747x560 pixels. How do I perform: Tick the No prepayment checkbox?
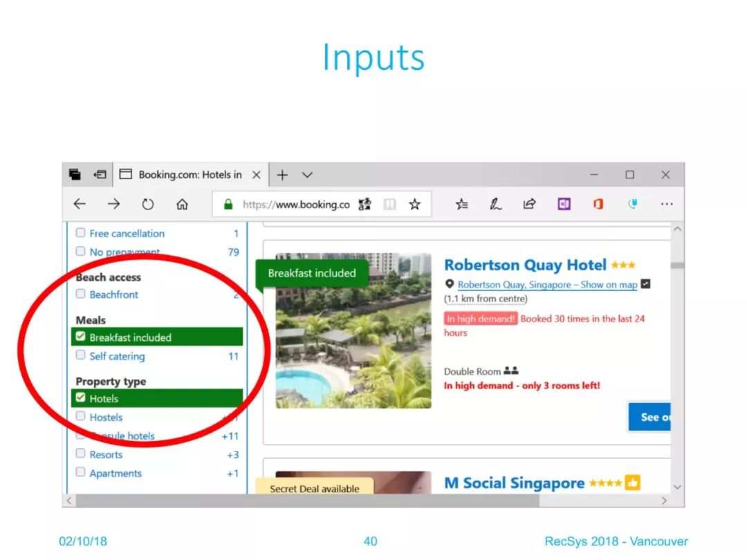click(x=80, y=251)
